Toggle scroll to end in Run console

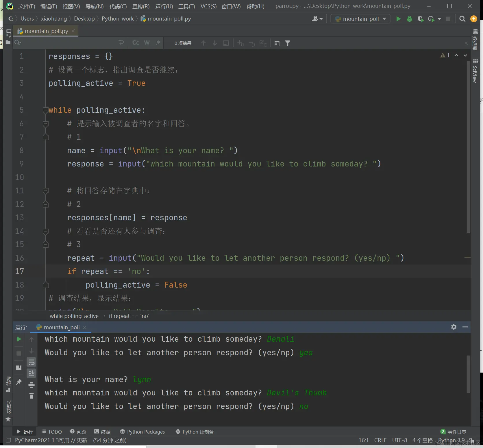tap(32, 373)
